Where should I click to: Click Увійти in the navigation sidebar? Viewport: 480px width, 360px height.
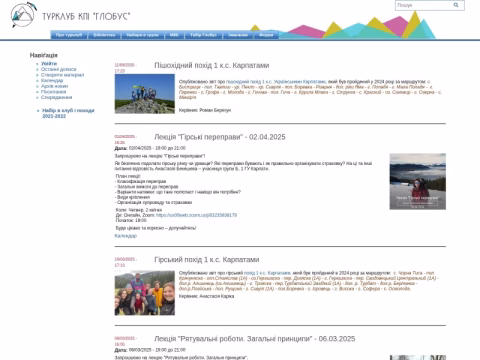coord(49,63)
